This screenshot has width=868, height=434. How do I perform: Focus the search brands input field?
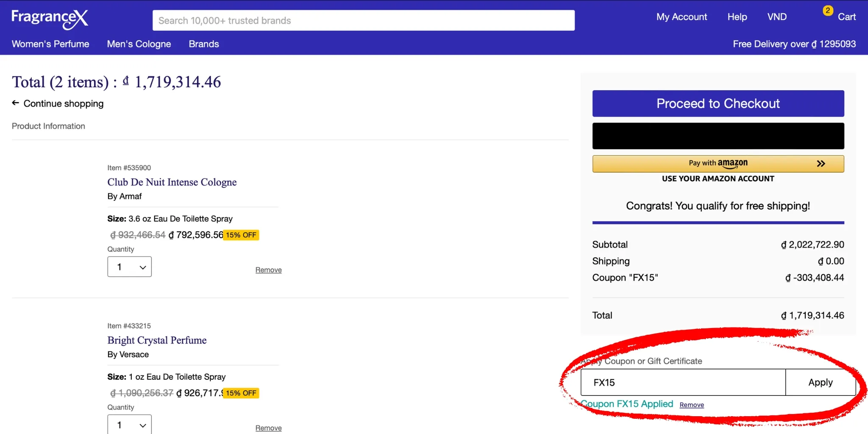[363, 20]
